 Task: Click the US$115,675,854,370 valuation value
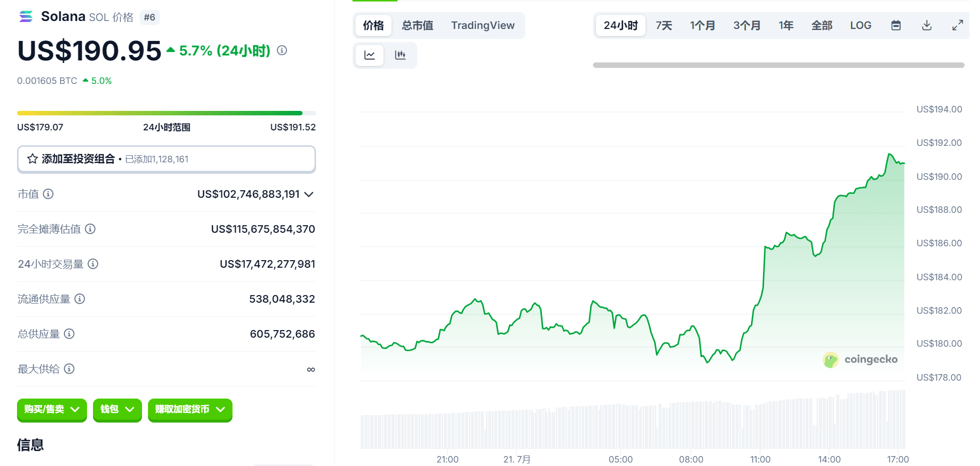263,229
